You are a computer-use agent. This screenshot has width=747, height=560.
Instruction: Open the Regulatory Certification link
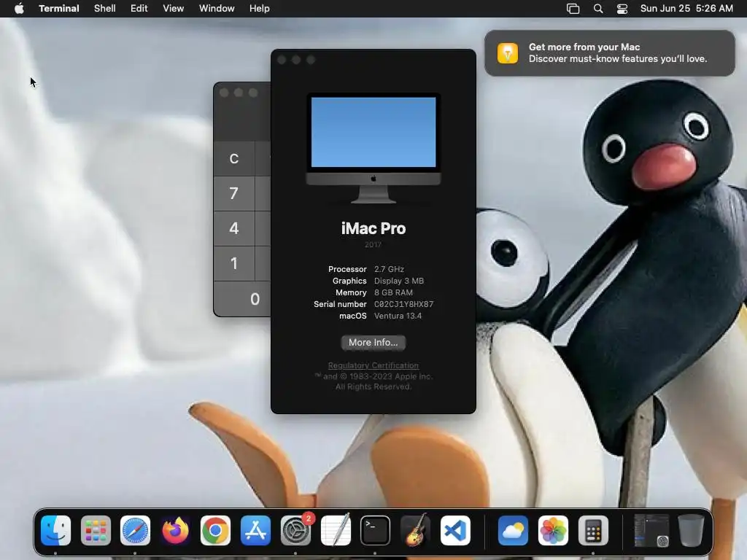[373, 365]
